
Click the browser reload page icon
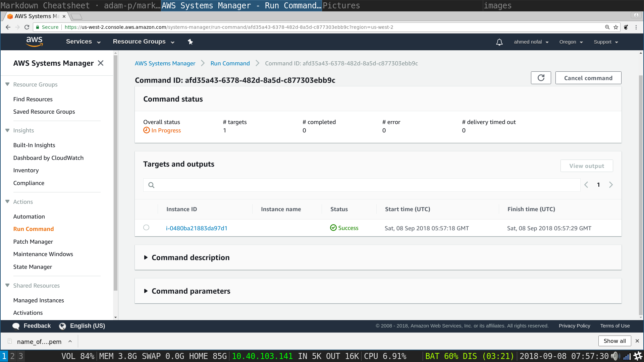[x=27, y=27]
